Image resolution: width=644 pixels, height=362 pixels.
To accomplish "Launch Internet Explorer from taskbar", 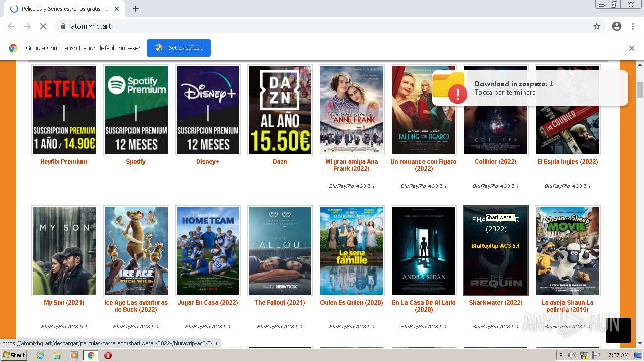I will [x=40, y=355].
